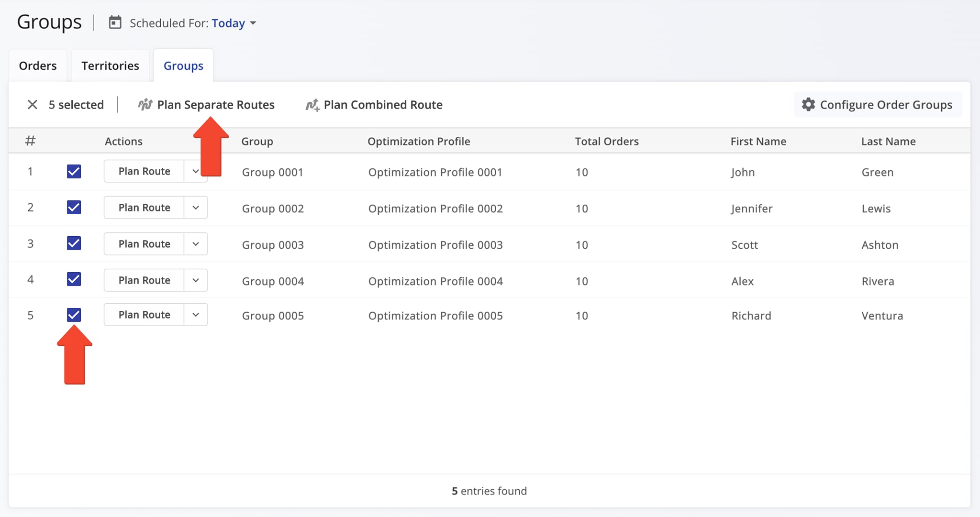Click the Plan Combined Route button label
This screenshot has height=517, width=980.
pos(383,105)
